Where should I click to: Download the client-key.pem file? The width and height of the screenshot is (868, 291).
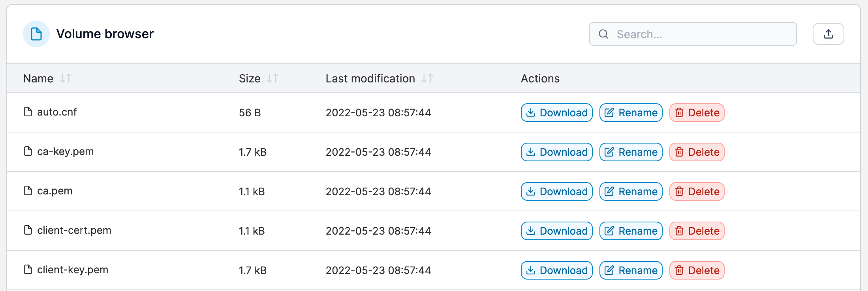pyautogui.click(x=556, y=270)
